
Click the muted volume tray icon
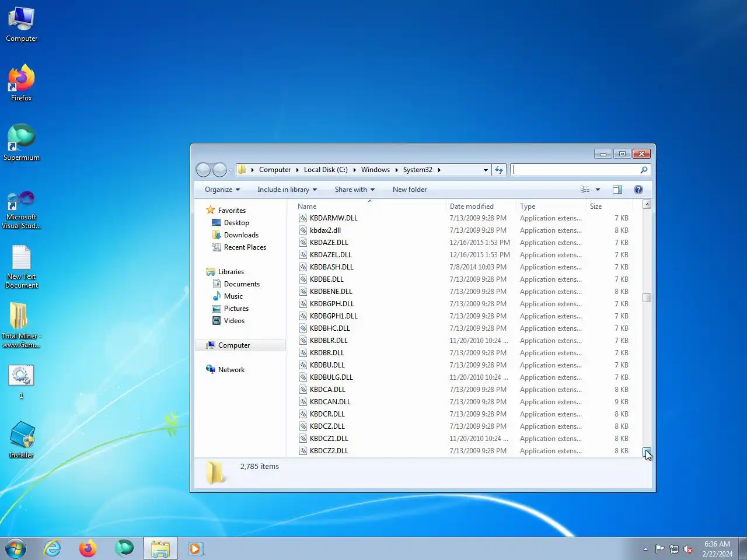coord(689,549)
